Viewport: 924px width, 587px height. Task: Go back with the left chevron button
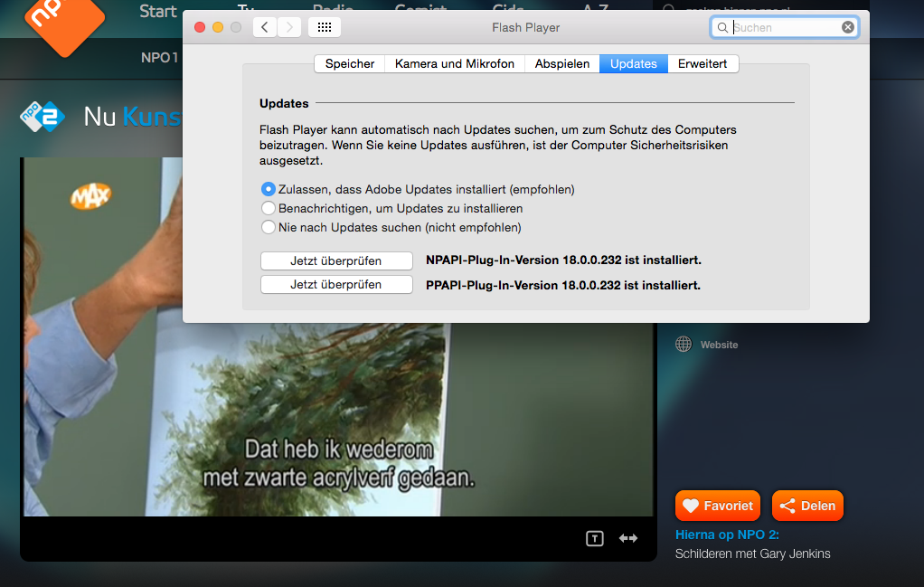[x=264, y=27]
